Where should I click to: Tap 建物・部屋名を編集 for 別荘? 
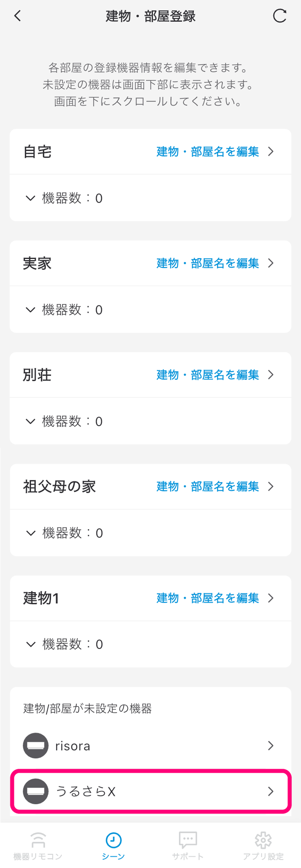coord(215,375)
